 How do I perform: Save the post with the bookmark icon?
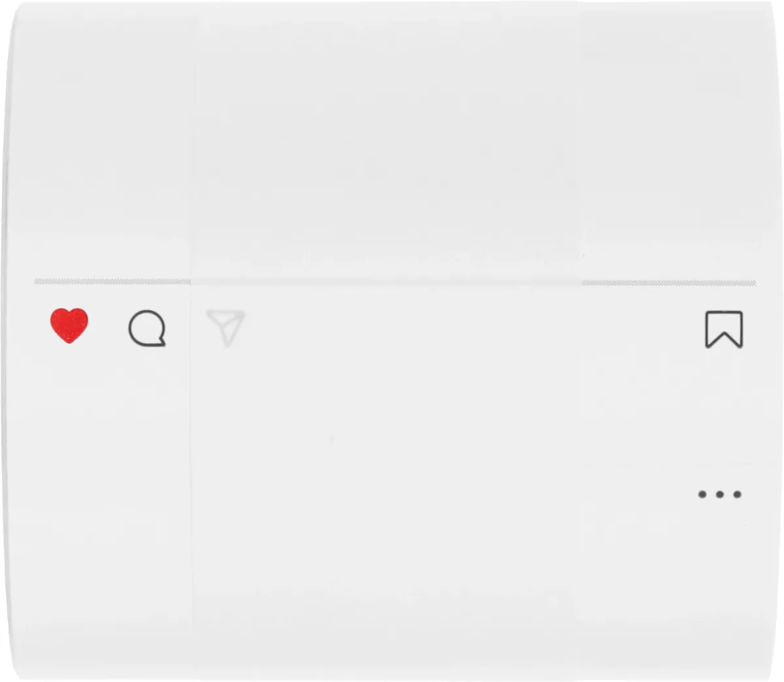tap(724, 329)
